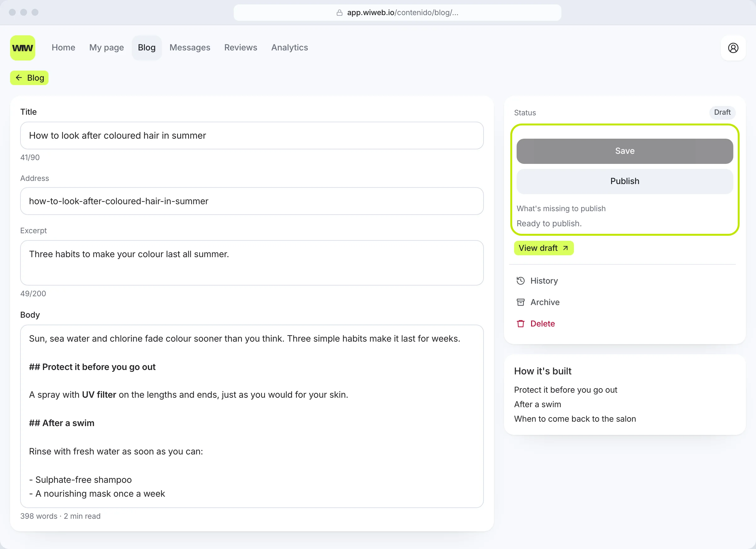Click the bold 'UV filter' text in body
The image size is (756, 549).
[99, 395]
